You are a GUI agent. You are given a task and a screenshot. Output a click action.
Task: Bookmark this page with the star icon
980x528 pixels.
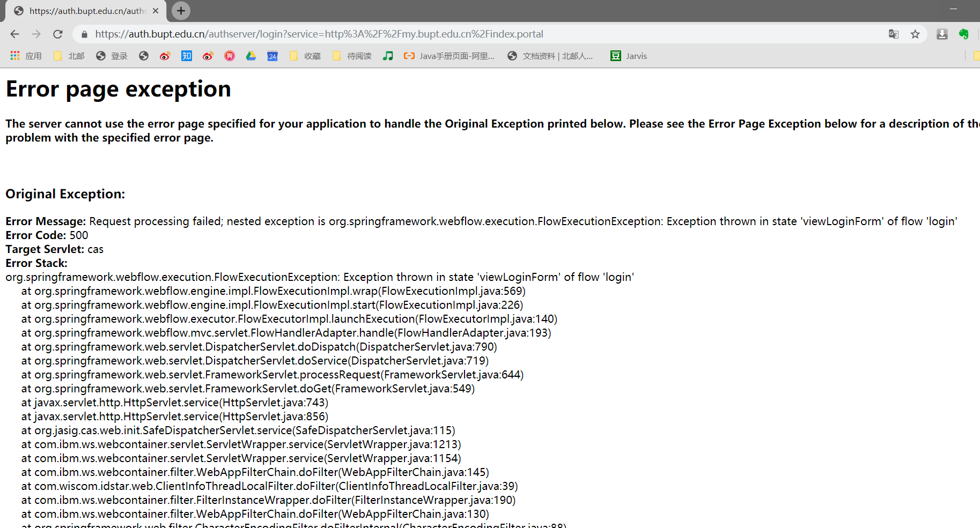[x=915, y=34]
